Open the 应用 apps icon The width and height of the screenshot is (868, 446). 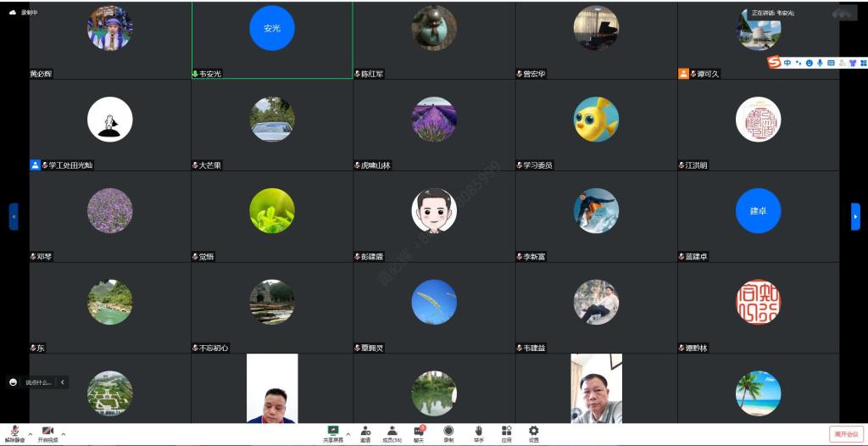pyautogui.click(x=506, y=433)
